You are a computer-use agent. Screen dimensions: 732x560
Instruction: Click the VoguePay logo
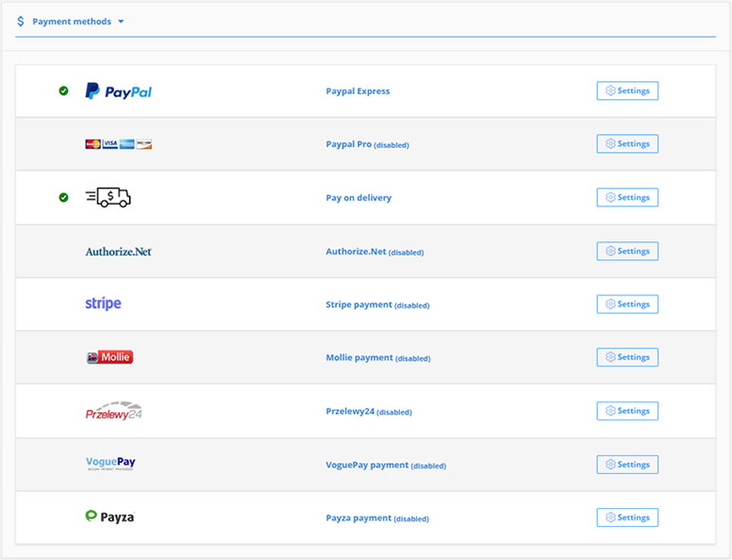pos(110,463)
